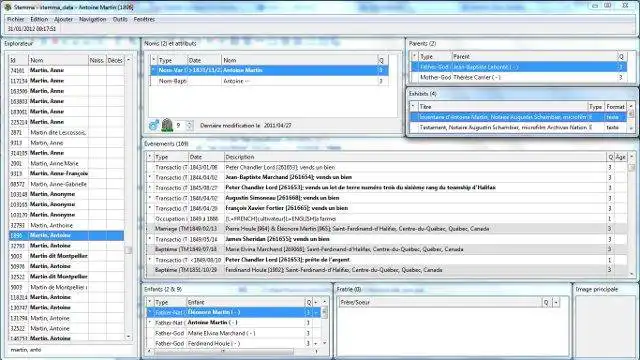640x360 pixels.
Task: Sort Explorateur by the Id column
Action: tap(18, 60)
